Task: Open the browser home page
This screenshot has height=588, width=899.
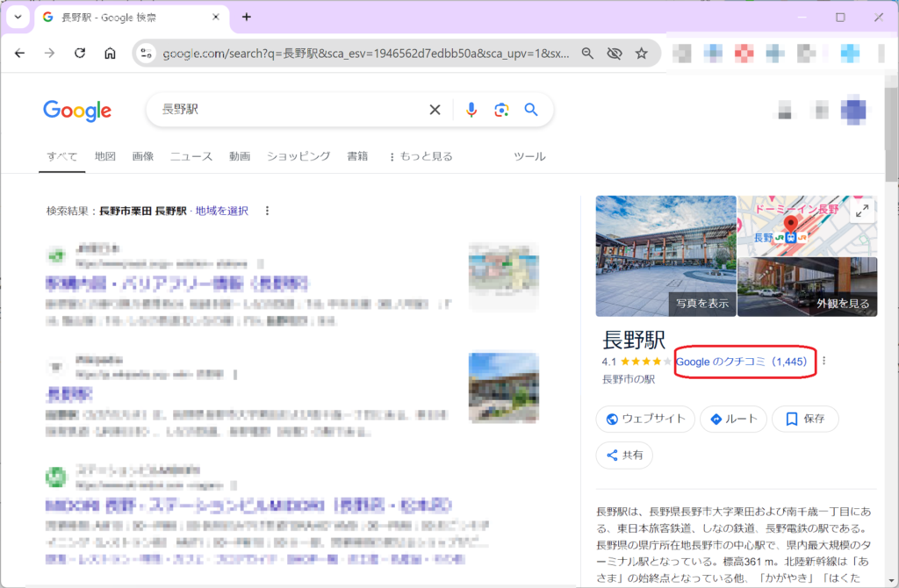Action: [110, 54]
